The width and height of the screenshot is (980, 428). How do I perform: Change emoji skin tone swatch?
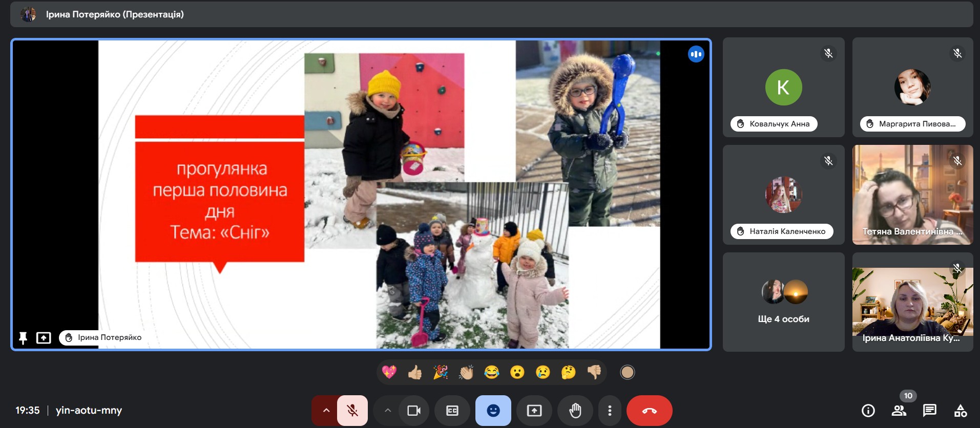click(x=628, y=372)
